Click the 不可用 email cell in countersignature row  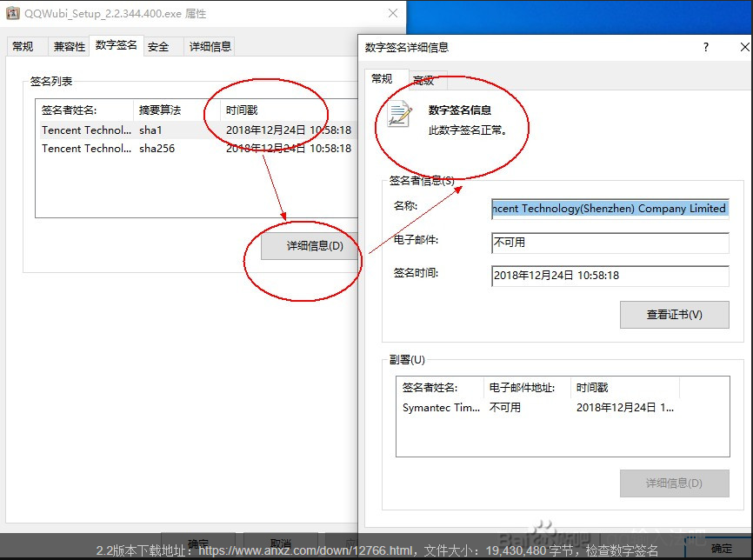[504, 408]
